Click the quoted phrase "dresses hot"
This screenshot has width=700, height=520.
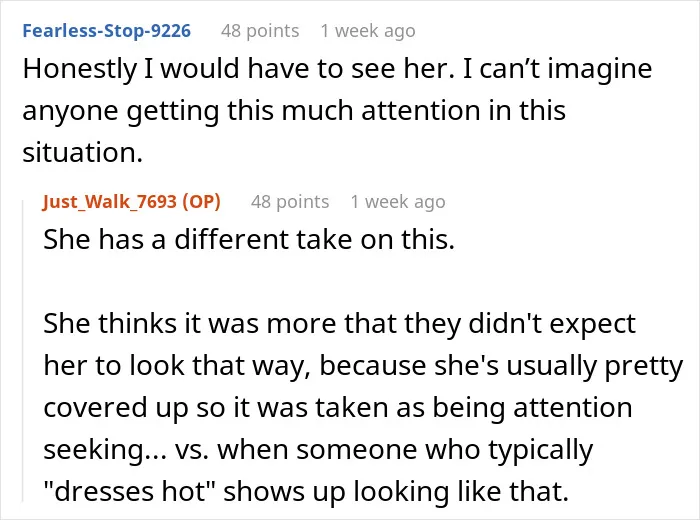click(x=130, y=491)
